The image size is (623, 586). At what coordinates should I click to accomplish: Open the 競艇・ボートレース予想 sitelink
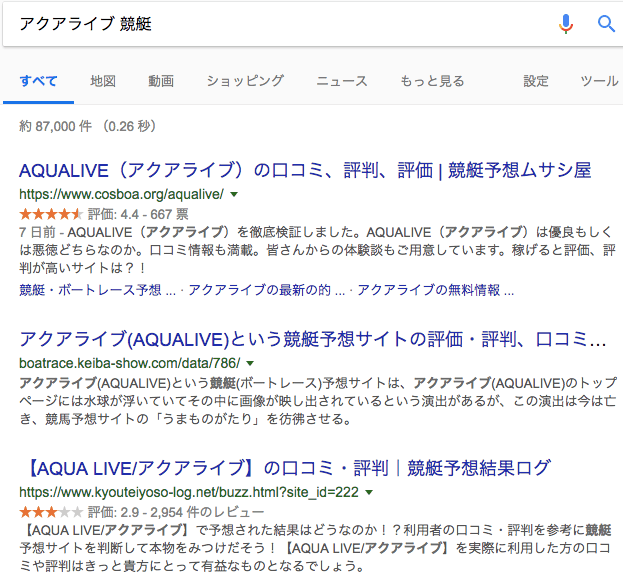coord(97,290)
